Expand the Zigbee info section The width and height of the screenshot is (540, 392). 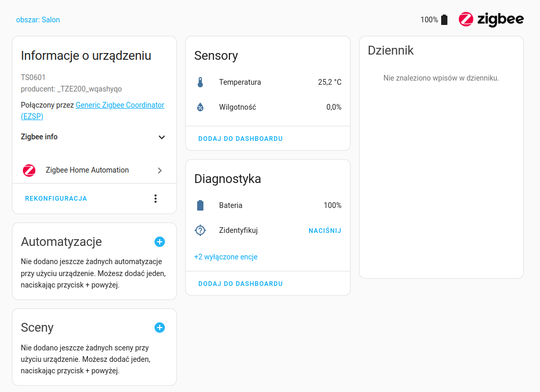[x=162, y=137]
